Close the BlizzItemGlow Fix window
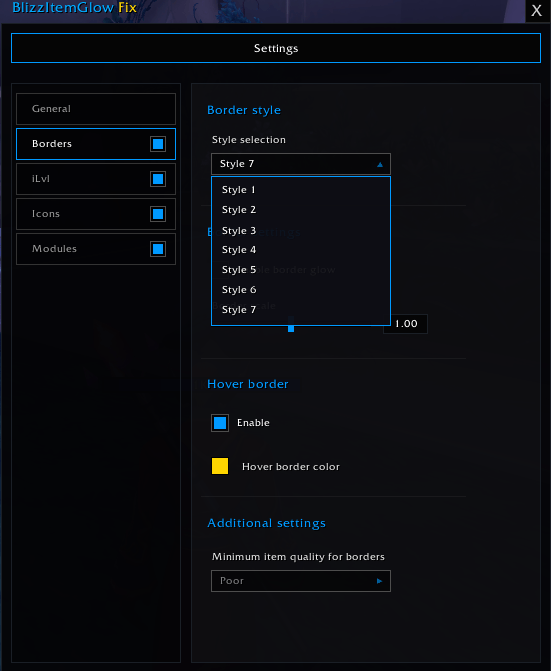The height and width of the screenshot is (671, 551). tap(537, 11)
